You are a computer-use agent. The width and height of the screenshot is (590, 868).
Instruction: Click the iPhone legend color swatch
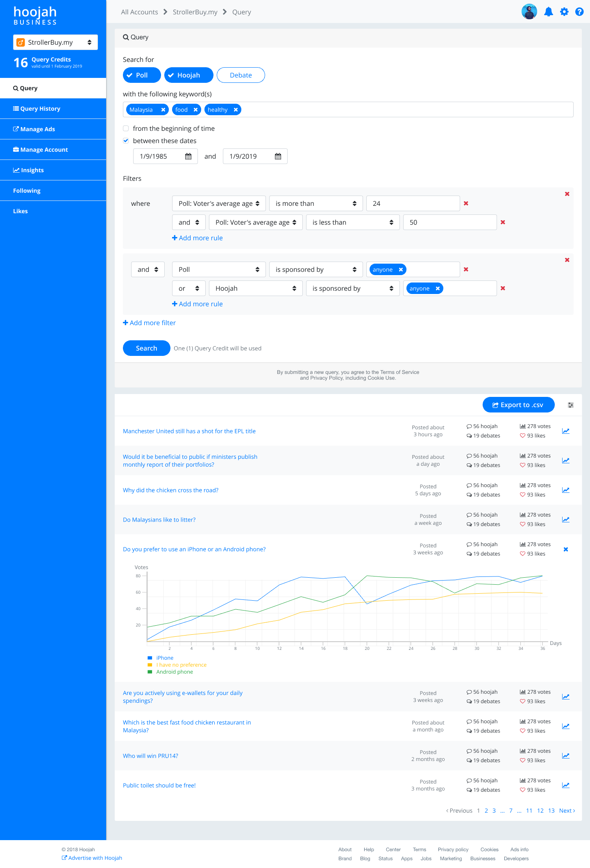150,658
